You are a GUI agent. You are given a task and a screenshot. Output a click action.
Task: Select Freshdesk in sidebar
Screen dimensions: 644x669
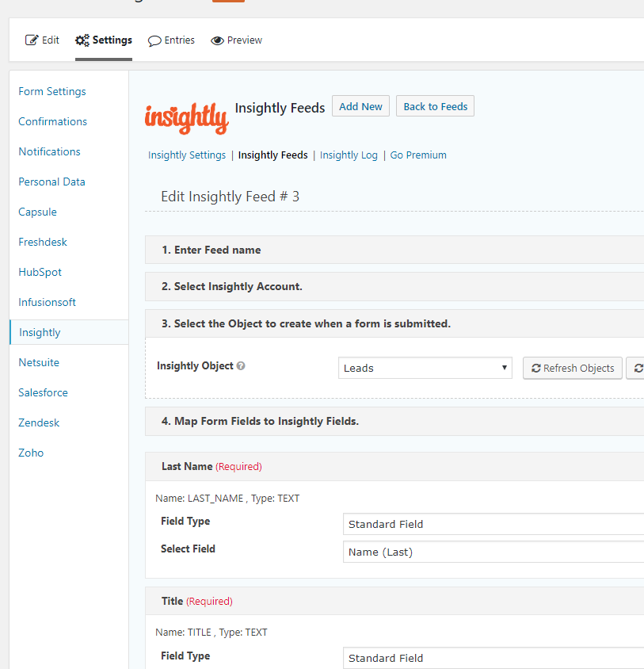click(43, 242)
